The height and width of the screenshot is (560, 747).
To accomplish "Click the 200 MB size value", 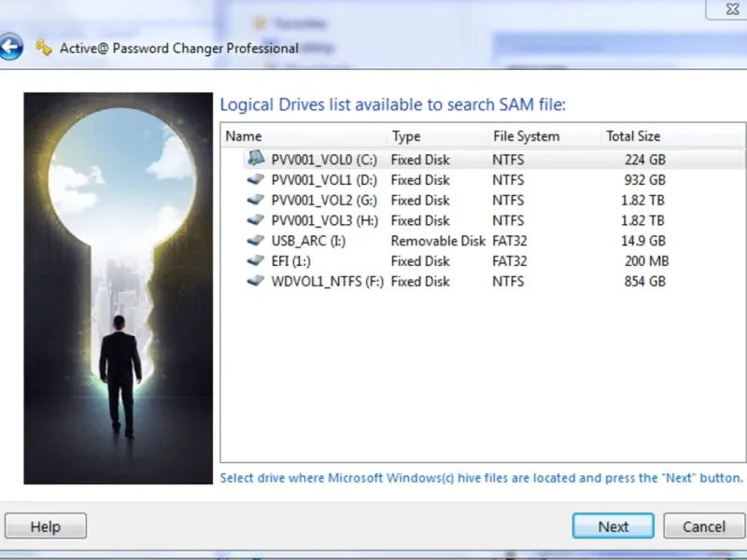I will (647, 261).
